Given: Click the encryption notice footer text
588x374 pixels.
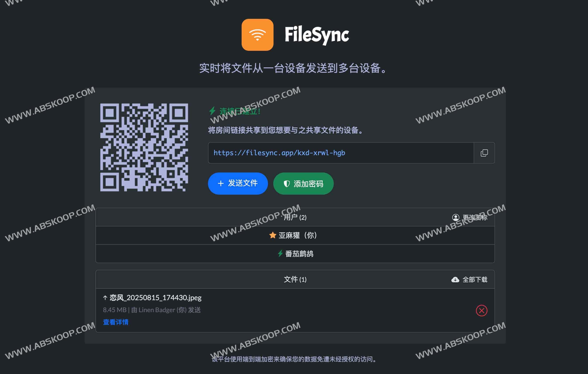Looking at the screenshot, I should coord(294,359).
